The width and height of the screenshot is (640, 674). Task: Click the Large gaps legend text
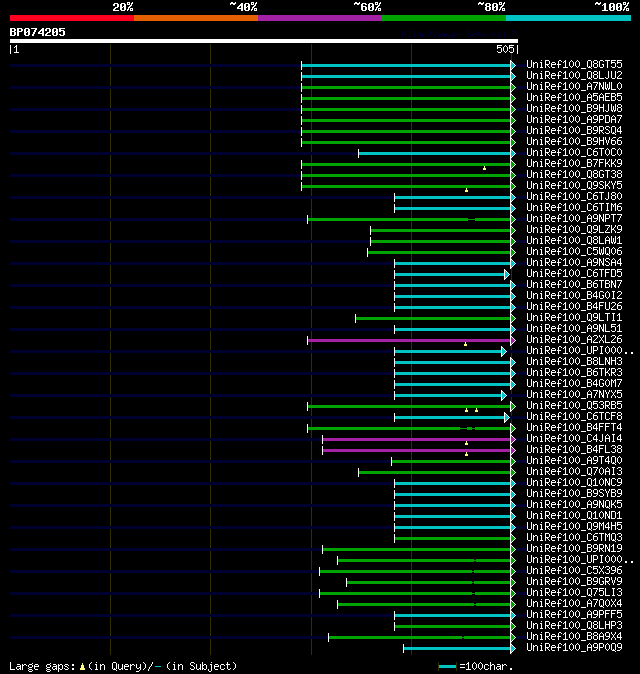(x=123, y=666)
